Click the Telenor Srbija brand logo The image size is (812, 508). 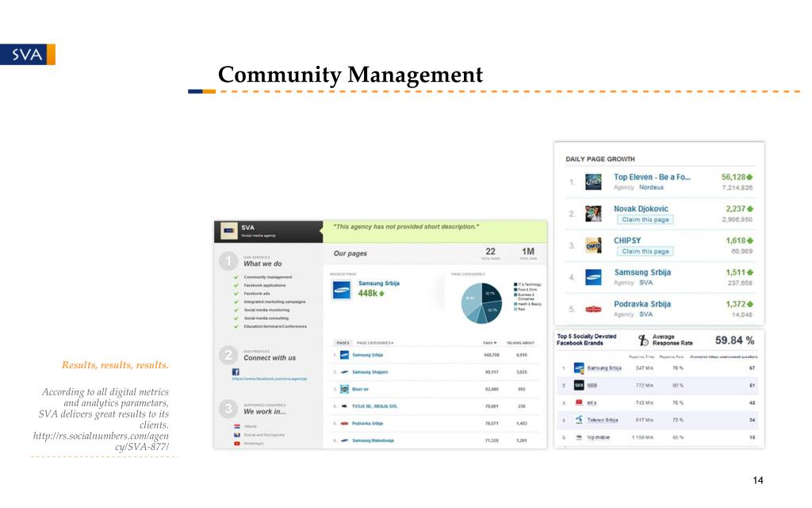pos(579,419)
